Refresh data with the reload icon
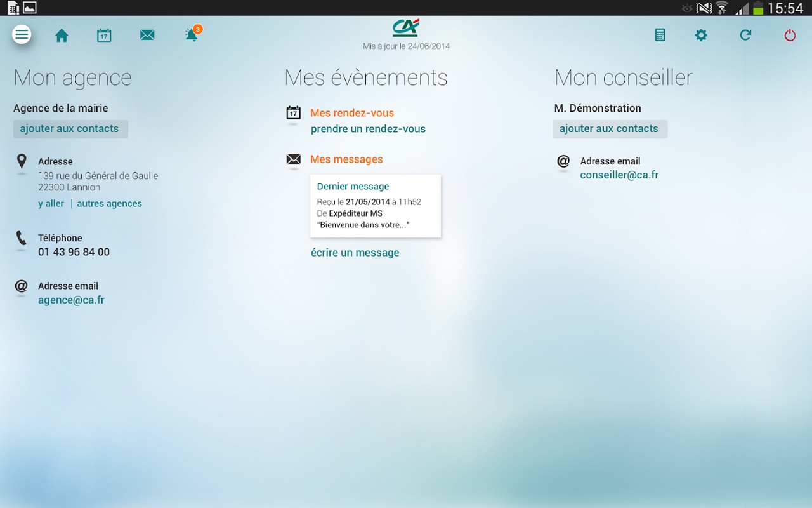812x508 pixels. tap(745, 36)
